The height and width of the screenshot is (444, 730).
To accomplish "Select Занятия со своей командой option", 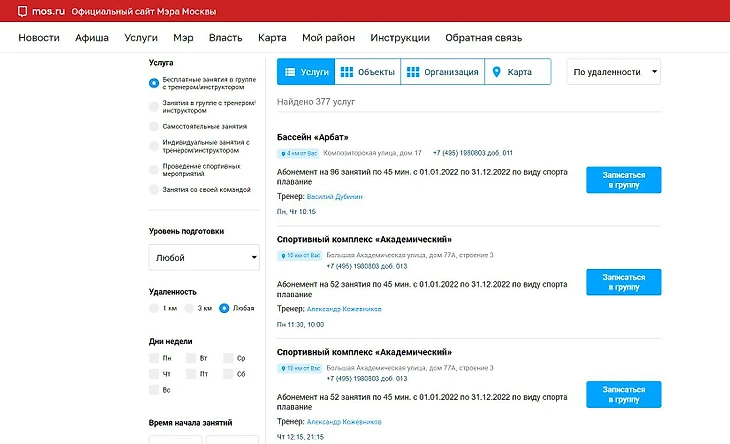I will point(154,189).
